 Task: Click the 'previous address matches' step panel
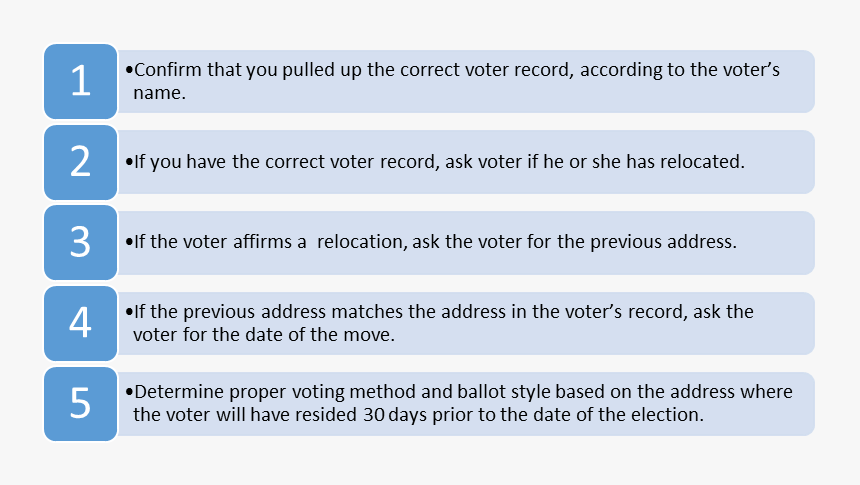pos(466,323)
